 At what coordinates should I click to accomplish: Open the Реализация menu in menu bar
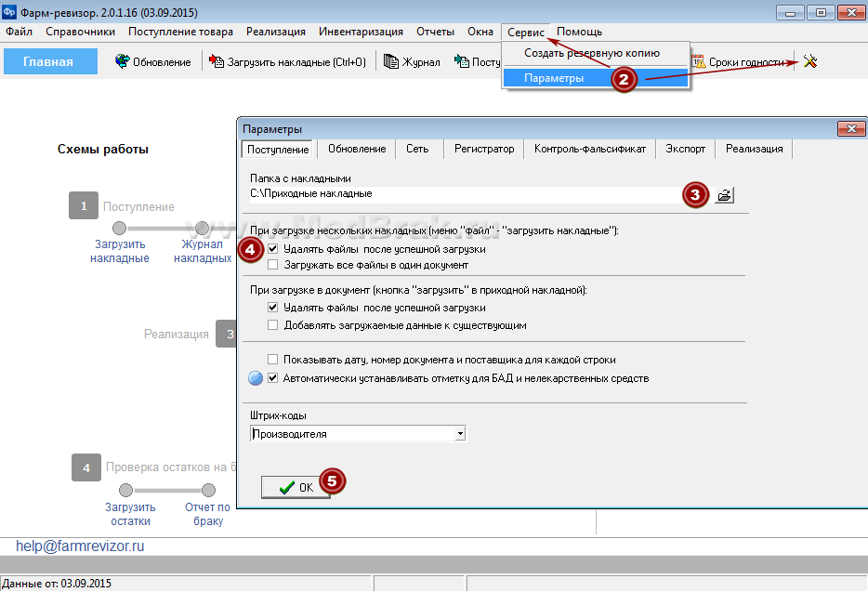point(276,32)
